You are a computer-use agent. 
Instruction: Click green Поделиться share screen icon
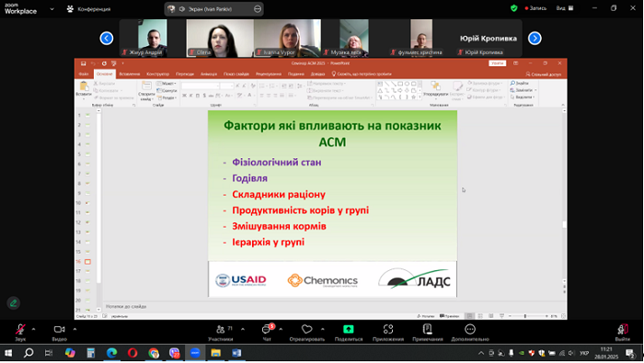click(x=349, y=329)
